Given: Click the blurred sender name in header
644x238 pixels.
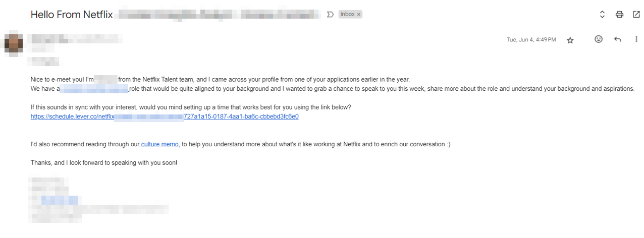Looking at the screenshot, I should point(75,38).
